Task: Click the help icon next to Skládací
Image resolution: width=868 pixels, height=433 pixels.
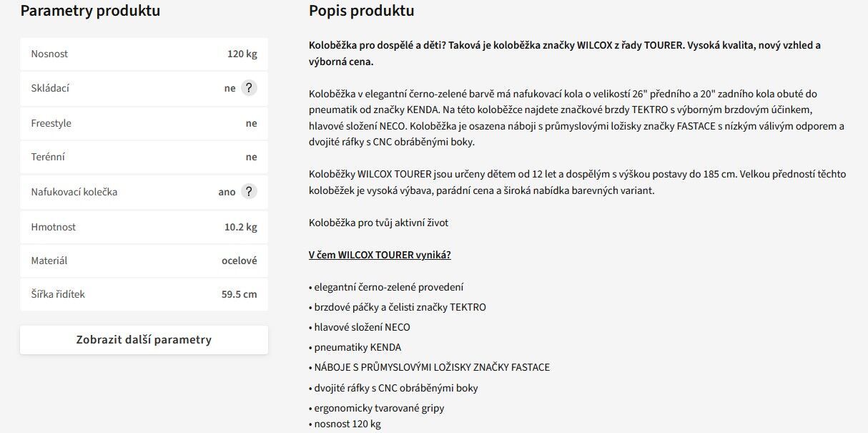Action: click(248, 88)
